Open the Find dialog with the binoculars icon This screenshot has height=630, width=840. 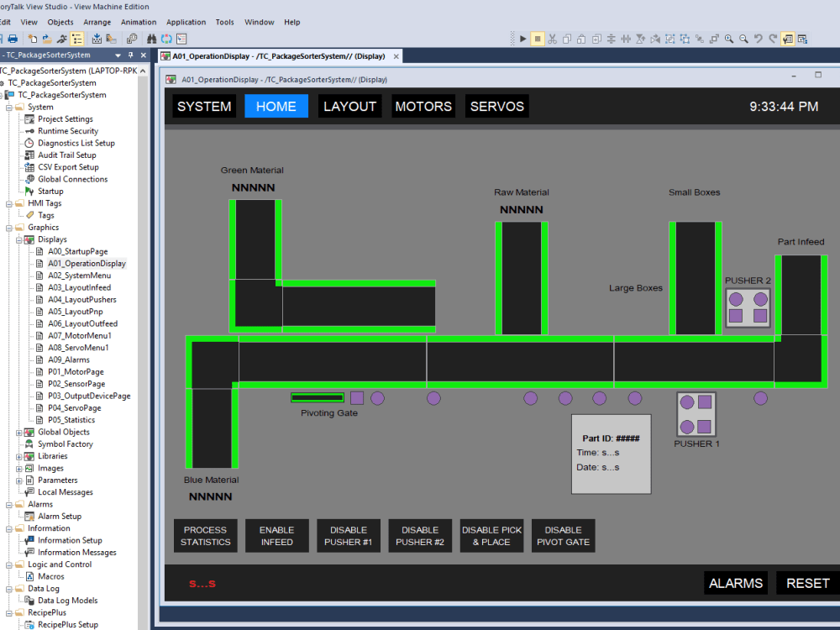[x=152, y=38]
